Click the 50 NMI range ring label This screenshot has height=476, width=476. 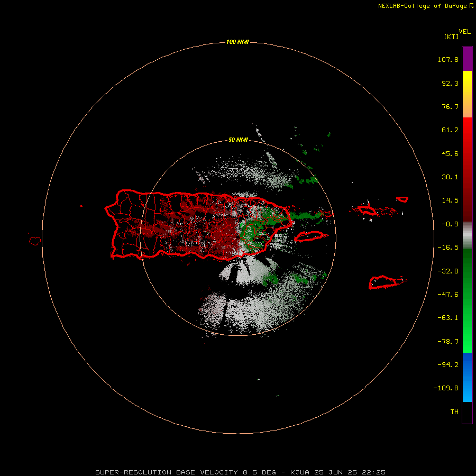pyautogui.click(x=238, y=140)
